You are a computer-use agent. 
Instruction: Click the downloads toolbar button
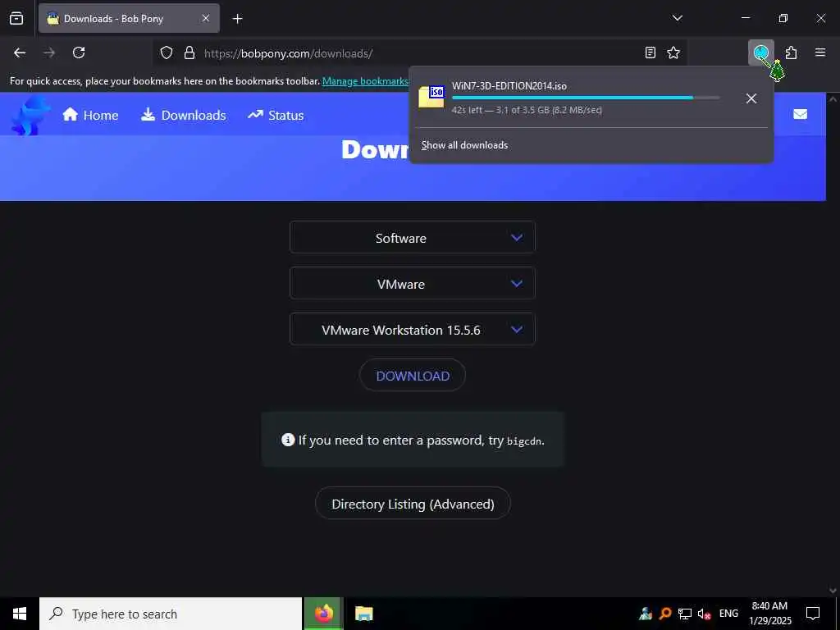point(760,52)
